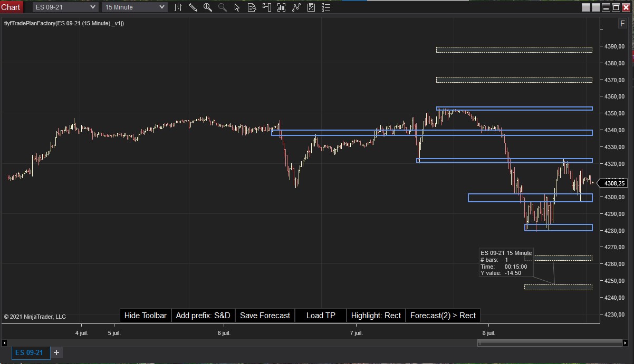The image size is (634, 364).
Task: Open the Strategies icon
Action: [312, 7]
